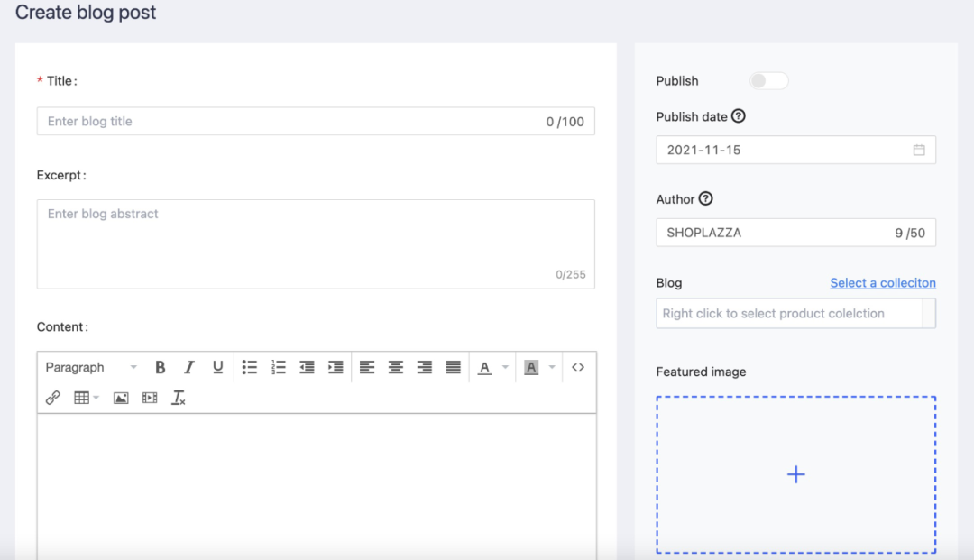Screen dimensions: 974x560
Task: Toggle bold formatting in the editor toolbar
Action: coord(160,368)
